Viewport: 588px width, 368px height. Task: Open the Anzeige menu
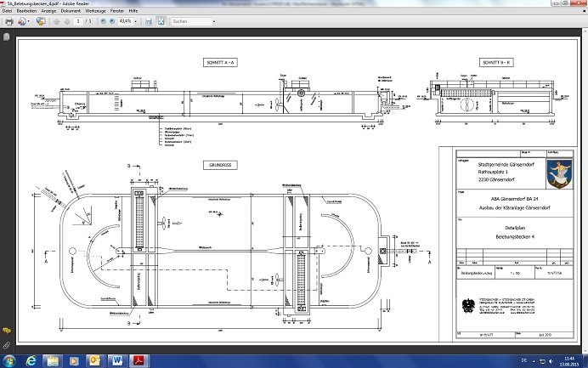click(48, 11)
